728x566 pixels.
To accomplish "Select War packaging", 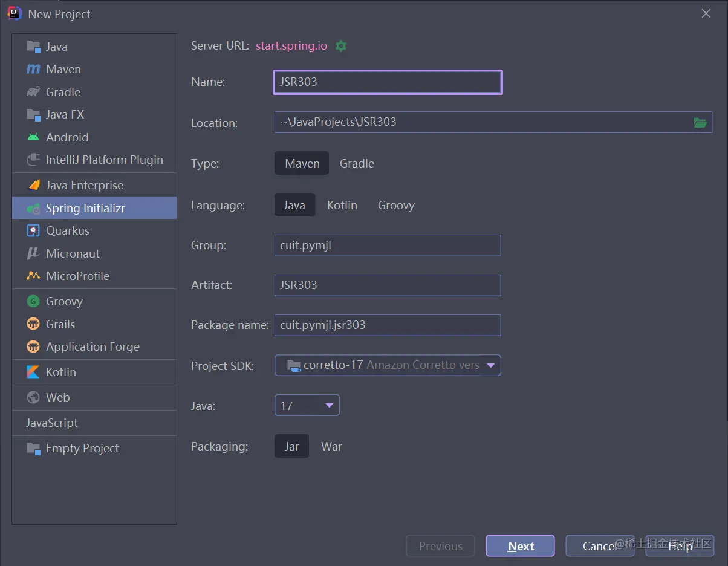I will (x=331, y=446).
